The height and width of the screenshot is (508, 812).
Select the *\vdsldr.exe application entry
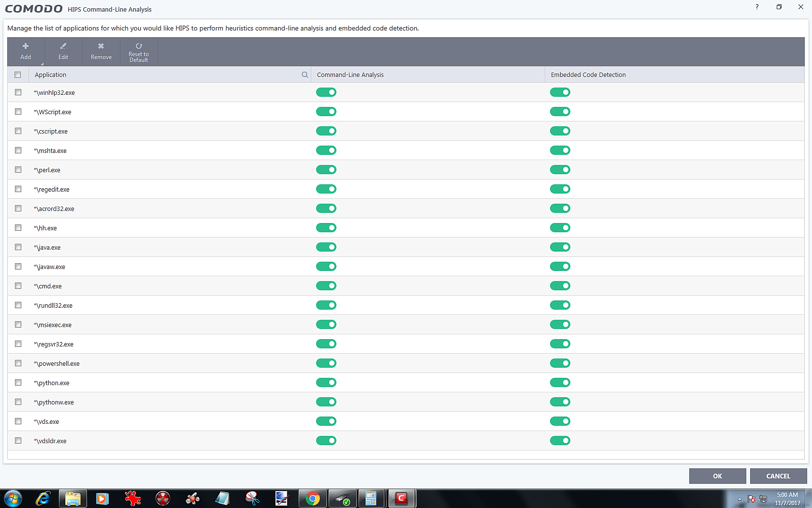50,441
